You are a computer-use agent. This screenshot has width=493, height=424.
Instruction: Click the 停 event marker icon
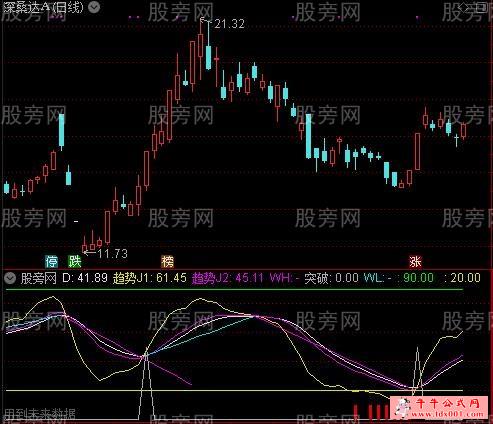point(51,262)
